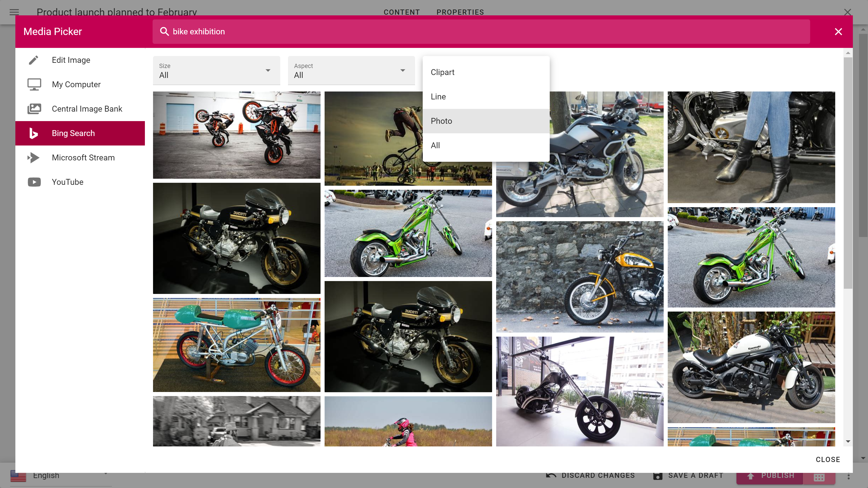
Task: Pick Photo in the open dropdown
Action: (441, 121)
